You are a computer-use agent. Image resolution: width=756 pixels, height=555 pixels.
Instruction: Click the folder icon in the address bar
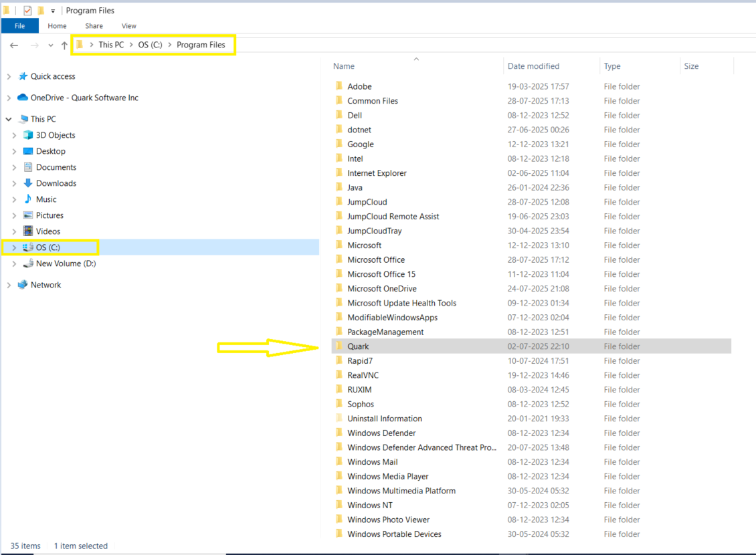80,44
